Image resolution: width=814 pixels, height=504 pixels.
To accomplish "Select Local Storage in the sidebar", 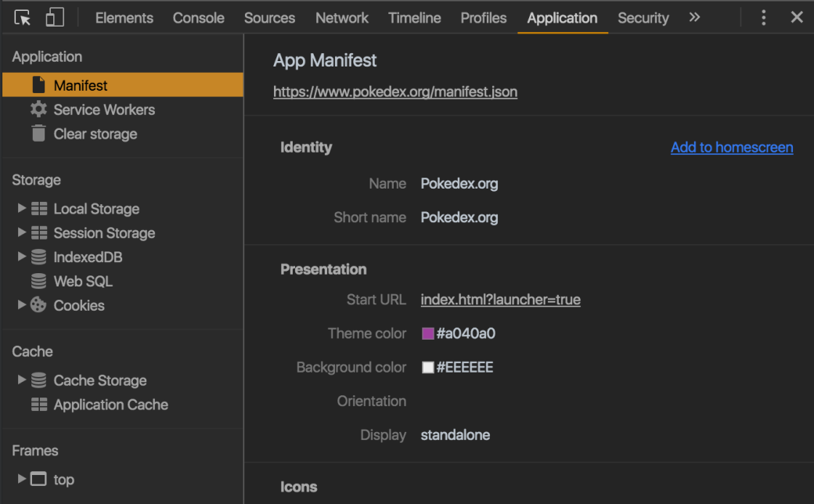I will pos(96,209).
